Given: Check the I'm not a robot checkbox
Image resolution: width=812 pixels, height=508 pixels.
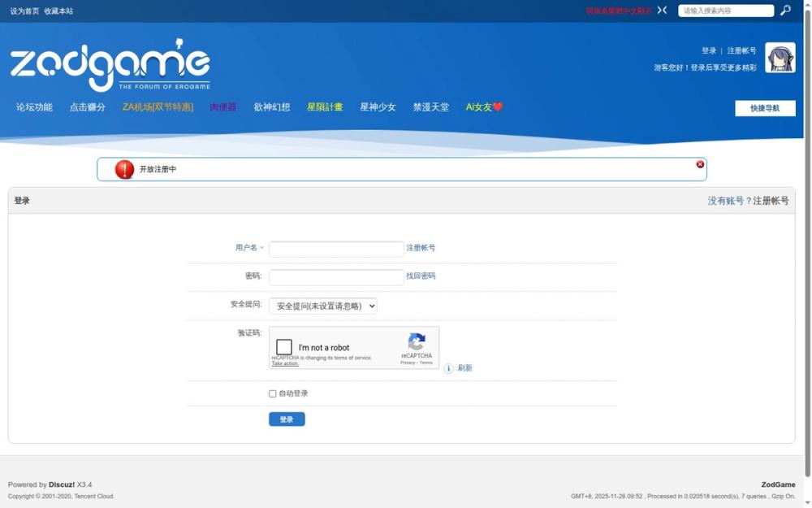Looking at the screenshot, I should (x=283, y=347).
